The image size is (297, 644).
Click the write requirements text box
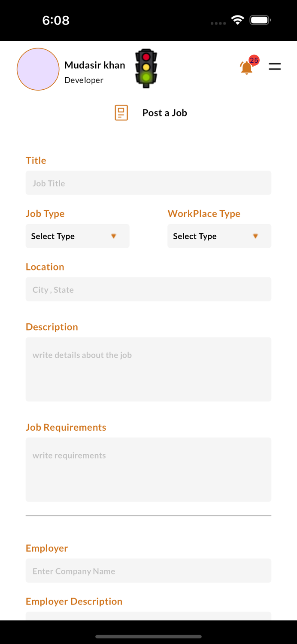point(148,469)
